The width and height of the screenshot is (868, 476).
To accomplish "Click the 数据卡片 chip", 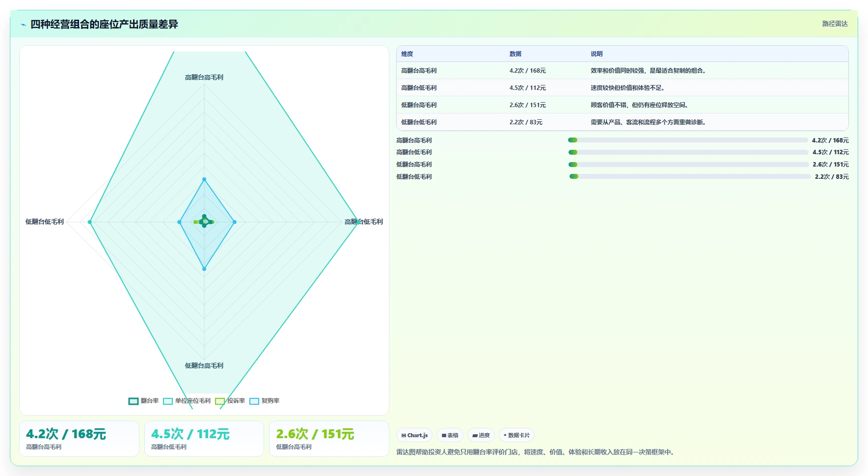I will point(516,435).
